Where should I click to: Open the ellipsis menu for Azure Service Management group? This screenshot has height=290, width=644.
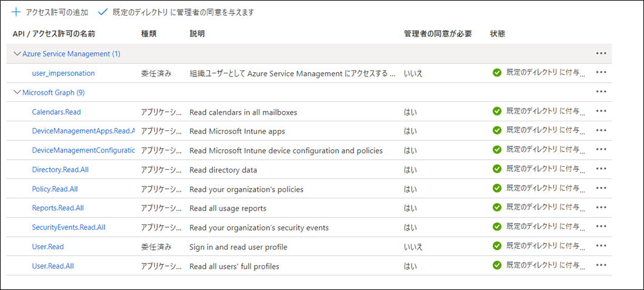tap(601, 53)
